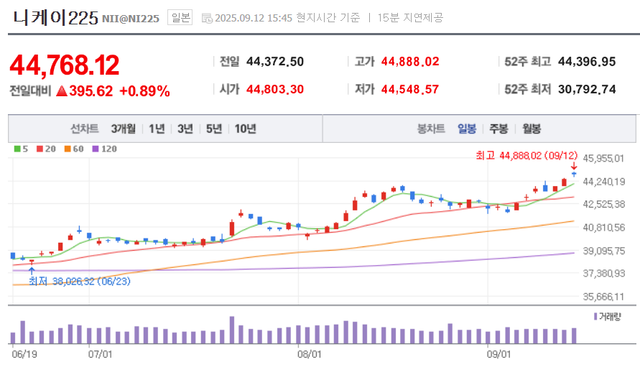
Task: Click the 395.62 change amount
Action: click(x=91, y=91)
